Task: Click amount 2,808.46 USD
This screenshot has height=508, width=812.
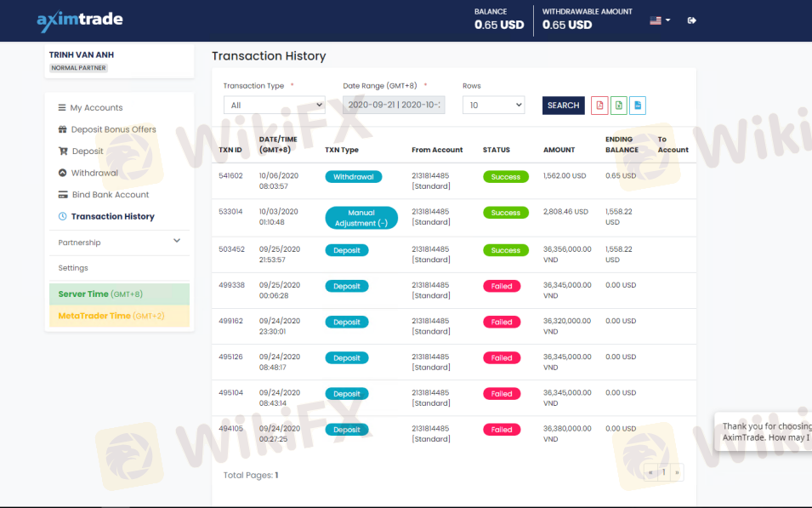Action: (565, 212)
